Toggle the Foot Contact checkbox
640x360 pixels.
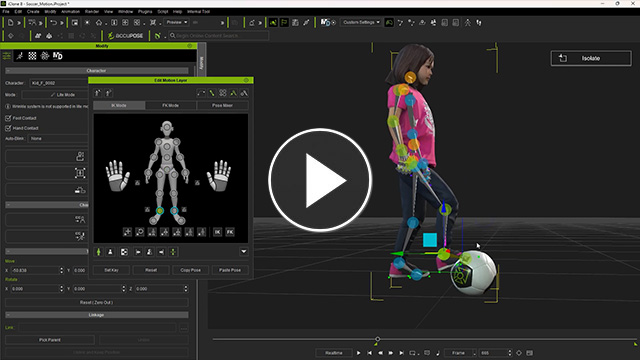(x=8, y=118)
